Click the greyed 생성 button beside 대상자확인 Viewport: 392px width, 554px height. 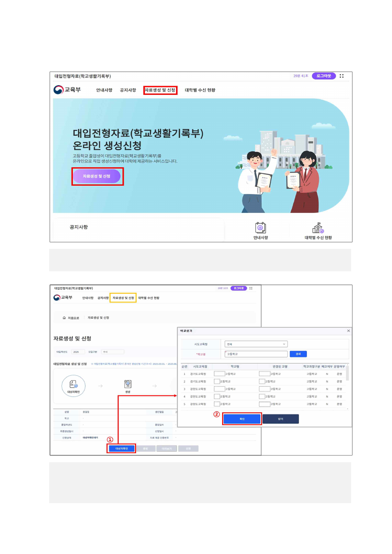145,449
